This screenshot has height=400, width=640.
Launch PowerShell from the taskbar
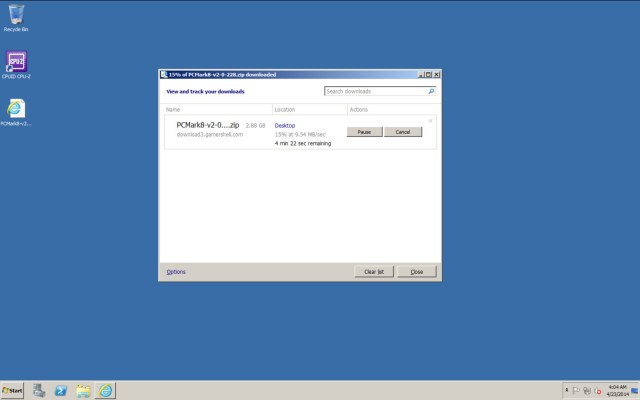tap(61, 391)
